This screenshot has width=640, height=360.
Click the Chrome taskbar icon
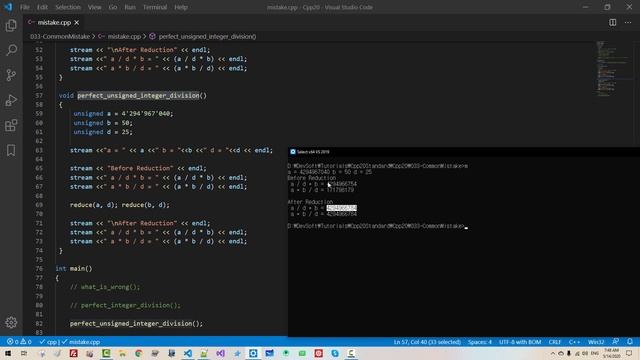(x=138, y=353)
